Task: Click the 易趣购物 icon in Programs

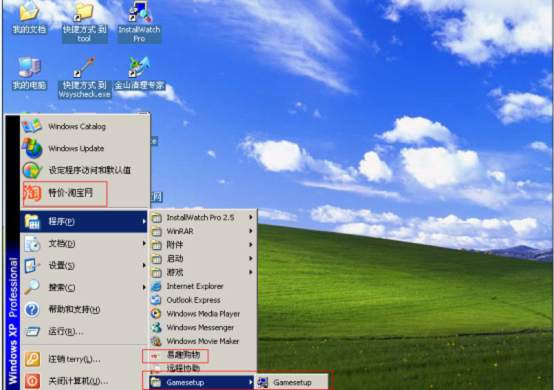Action: point(156,355)
